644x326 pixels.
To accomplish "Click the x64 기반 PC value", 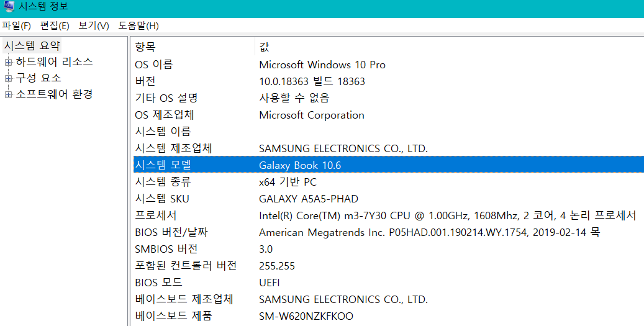I will (288, 182).
